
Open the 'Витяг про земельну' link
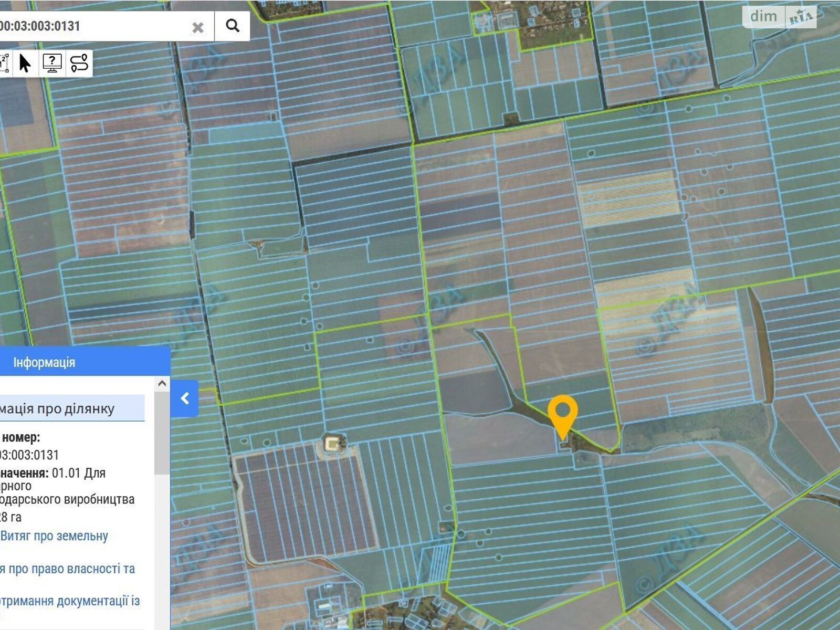(x=54, y=536)
